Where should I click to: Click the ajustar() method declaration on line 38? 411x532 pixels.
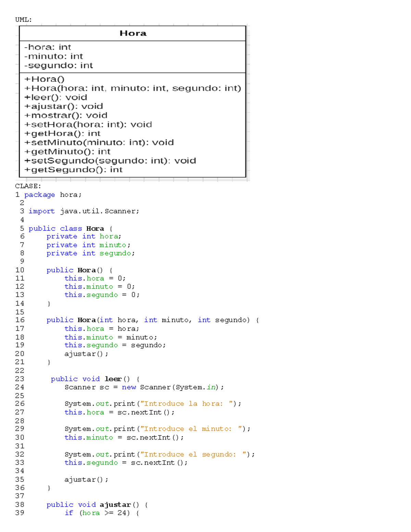pyautogui.click(x=96, y=504)
